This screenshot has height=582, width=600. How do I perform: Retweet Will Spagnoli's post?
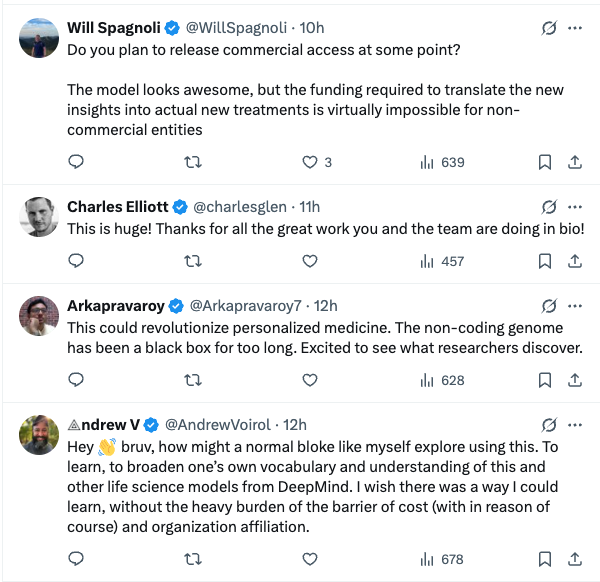coord(193,162)
